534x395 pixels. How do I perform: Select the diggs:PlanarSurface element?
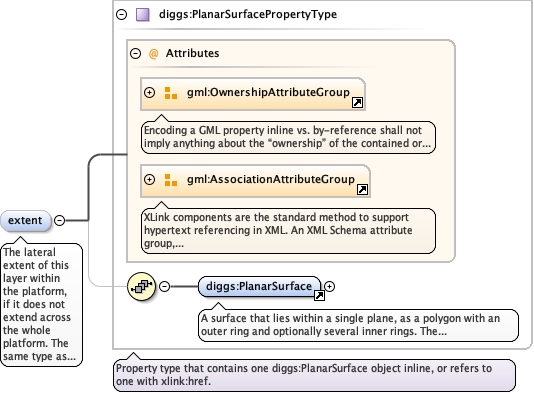click(259, 286)
